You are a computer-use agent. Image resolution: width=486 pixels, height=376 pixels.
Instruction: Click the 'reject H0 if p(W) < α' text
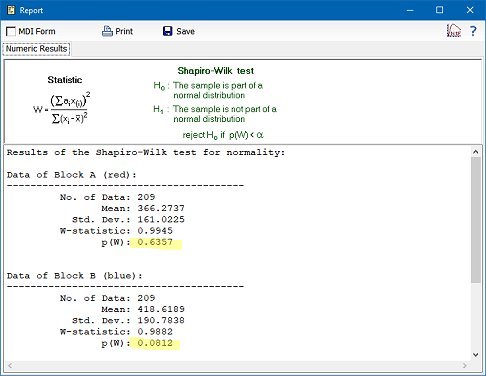tap(223, 135)
